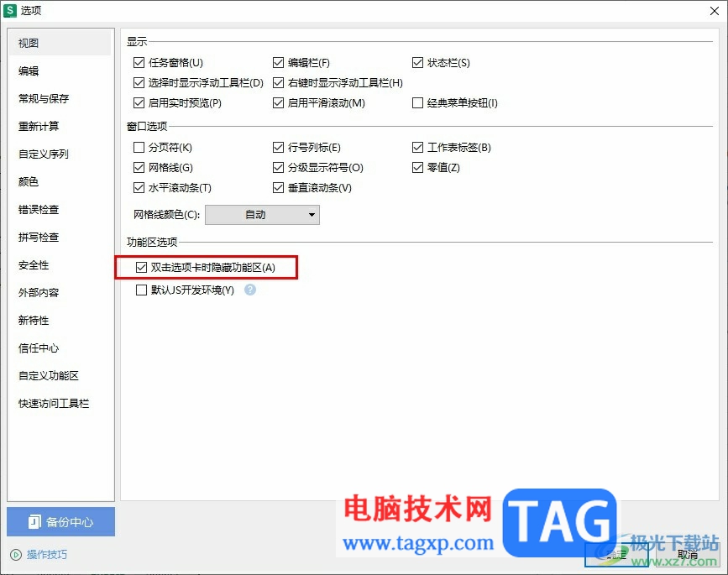Toggle 状态栏(S) checkbox
This screenshot has width=728, height=575.
pyautogui.click(x=417, y=63)
